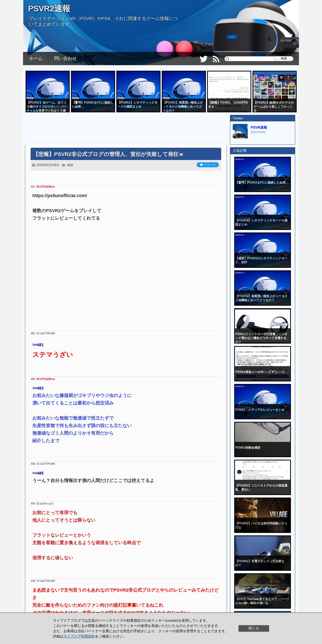
Task: Open the ライブドア利用規約 link
Action: [79, 636]
